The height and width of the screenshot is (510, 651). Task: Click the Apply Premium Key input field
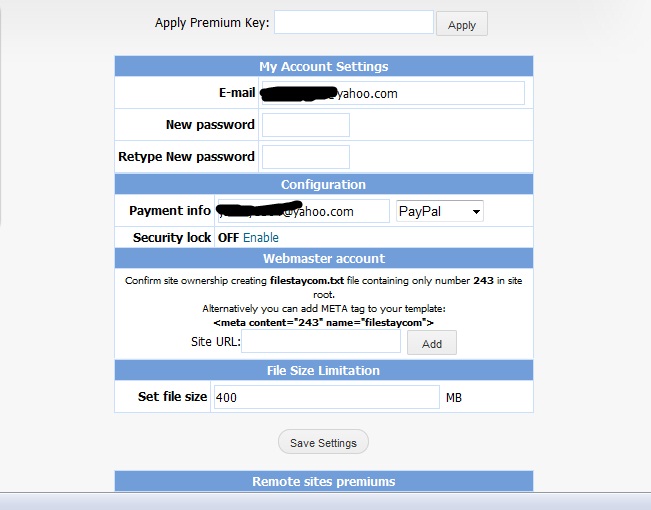pos(353,23)
